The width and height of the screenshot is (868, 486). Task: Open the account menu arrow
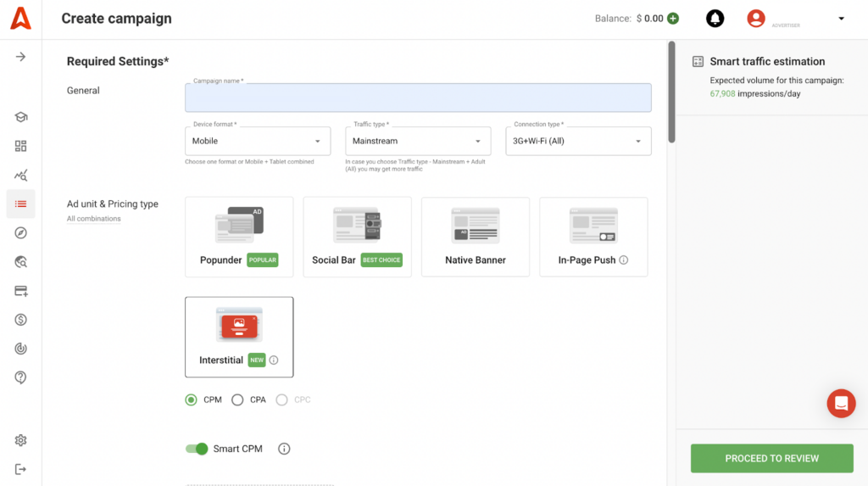841,19
